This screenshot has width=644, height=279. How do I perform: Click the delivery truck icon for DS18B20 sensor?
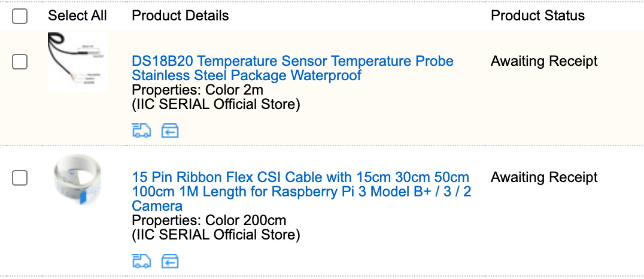pyautogui.click(x=141, y=131)
